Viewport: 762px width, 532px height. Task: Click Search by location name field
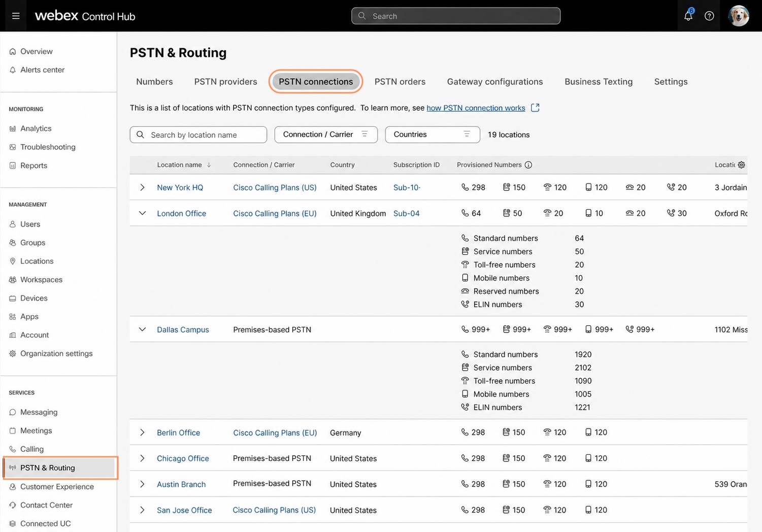[198, 135]
